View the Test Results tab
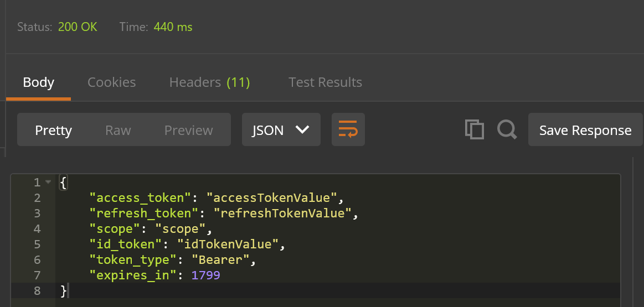644x307 pixels. tap(325, 82)
